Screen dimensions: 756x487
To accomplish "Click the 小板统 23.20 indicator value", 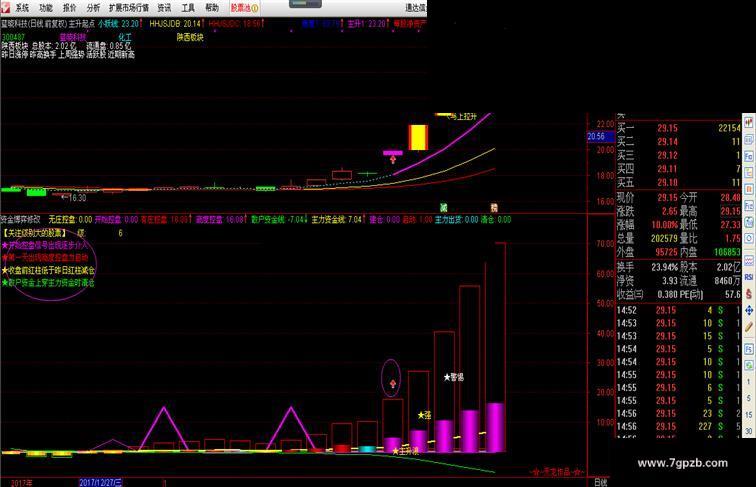I will pos(119,23).
